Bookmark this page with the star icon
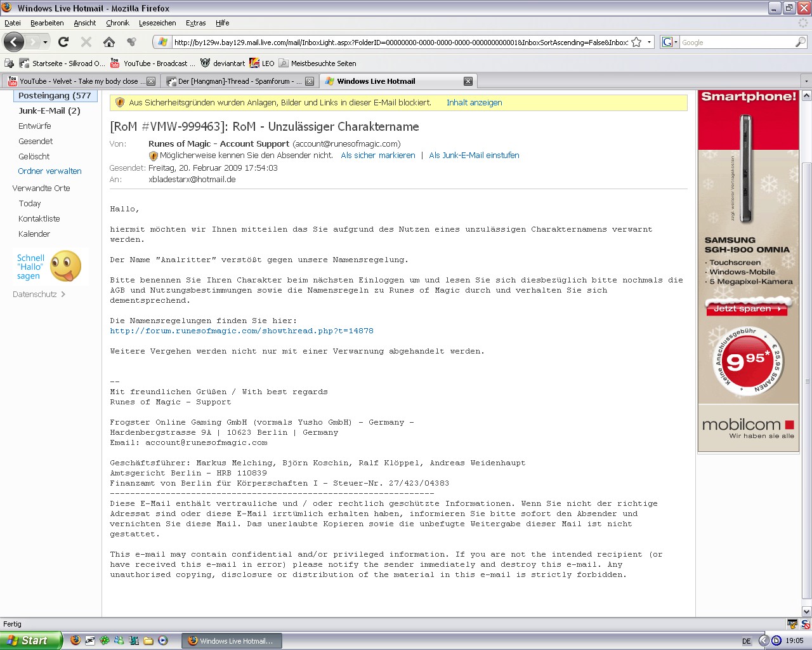This screenshot has width=812, height=650. point(636,43)
